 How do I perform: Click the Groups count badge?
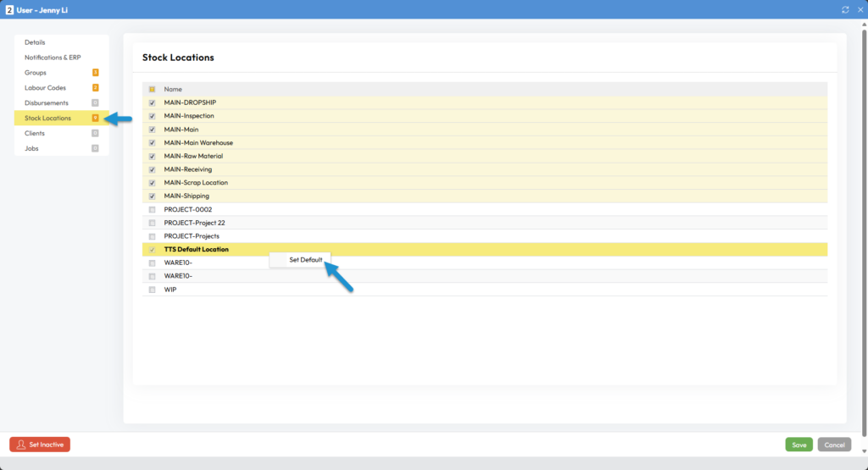[95, 73]
